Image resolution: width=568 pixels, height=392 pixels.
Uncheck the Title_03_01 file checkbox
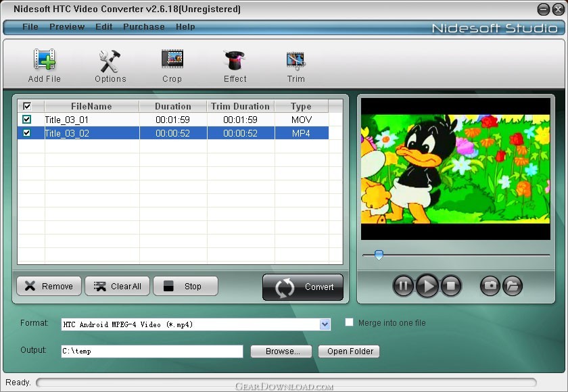click(x=27, y=120)
